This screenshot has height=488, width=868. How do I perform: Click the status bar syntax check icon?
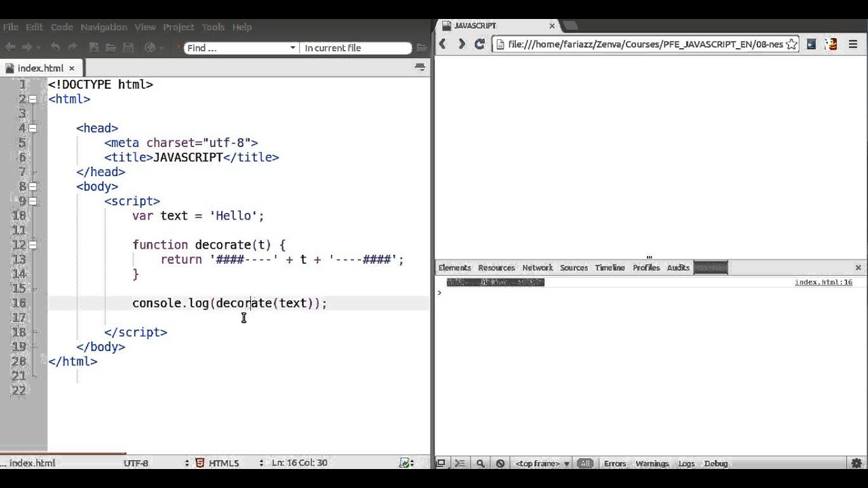click(x=406, y=463)
